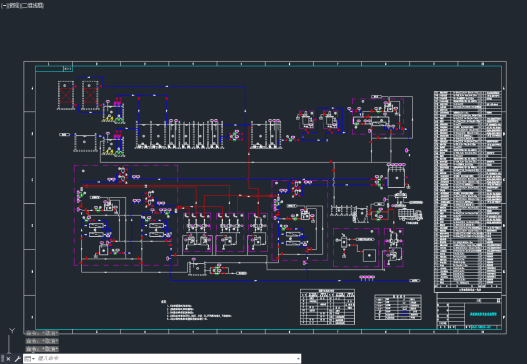Expand the recent commands dropdown
This screenshot has height=364, width=527.
(x=30, y=359)
